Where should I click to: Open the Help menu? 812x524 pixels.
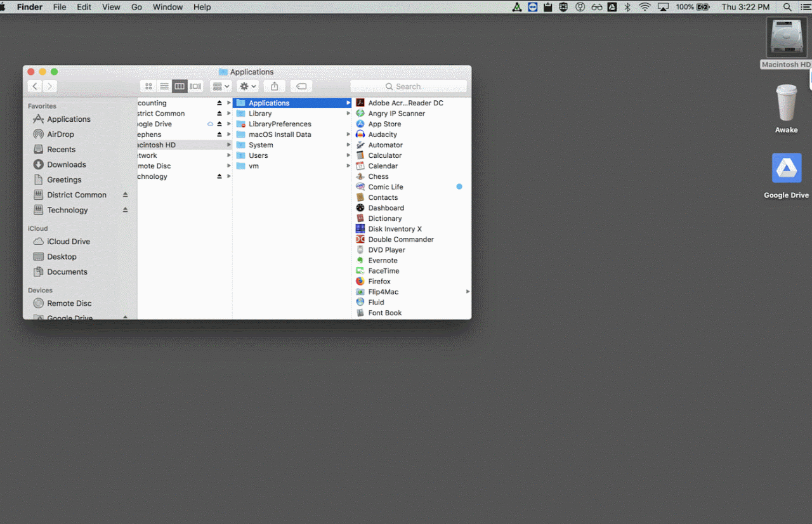pos(202,7)
